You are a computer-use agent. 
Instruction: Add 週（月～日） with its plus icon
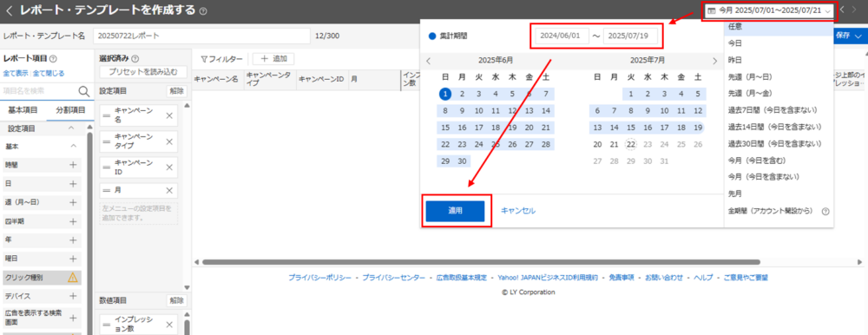click(x=73, y=203)
